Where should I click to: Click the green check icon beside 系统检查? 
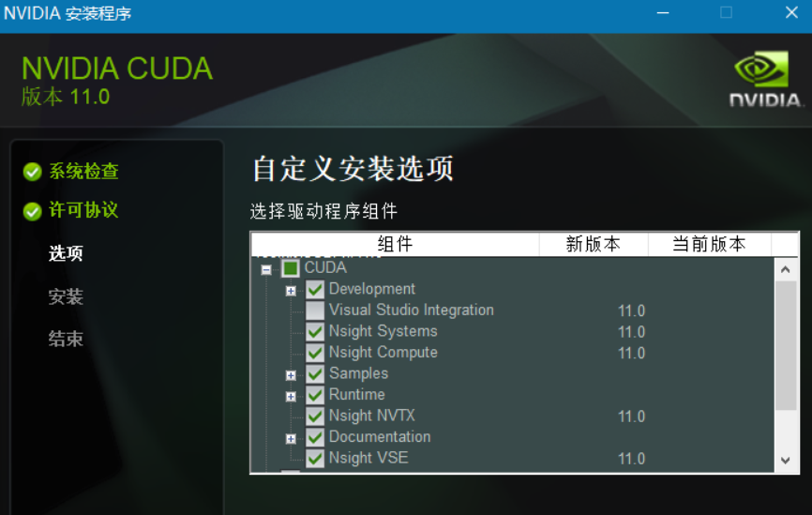click(32, 172)
